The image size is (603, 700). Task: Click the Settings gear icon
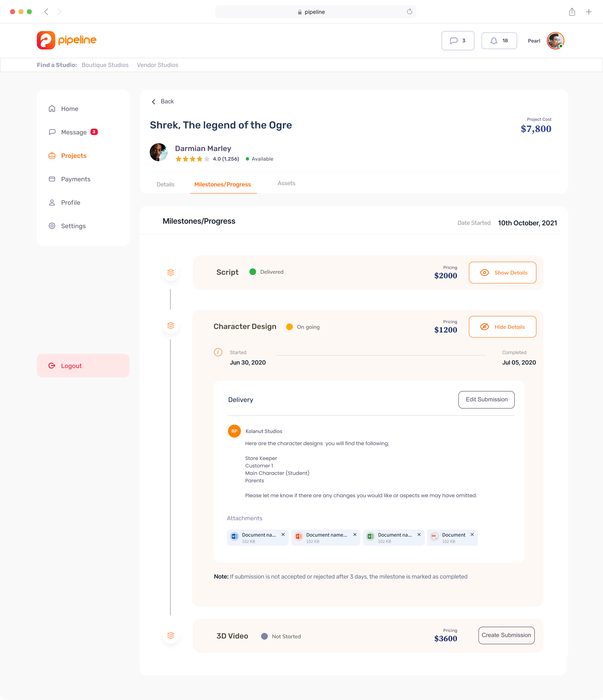point(52,226)
